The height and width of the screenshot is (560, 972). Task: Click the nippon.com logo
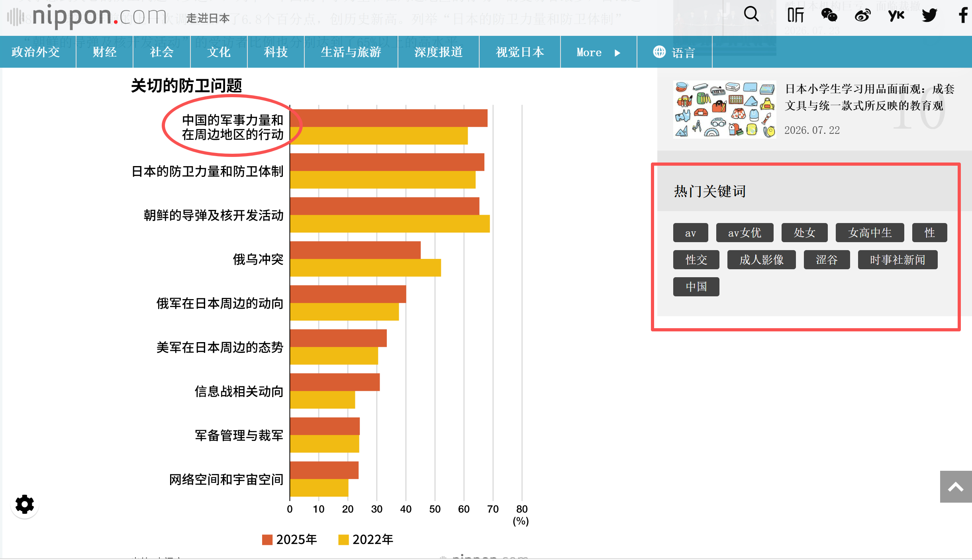pyautogui.click(x=87, y=16)
